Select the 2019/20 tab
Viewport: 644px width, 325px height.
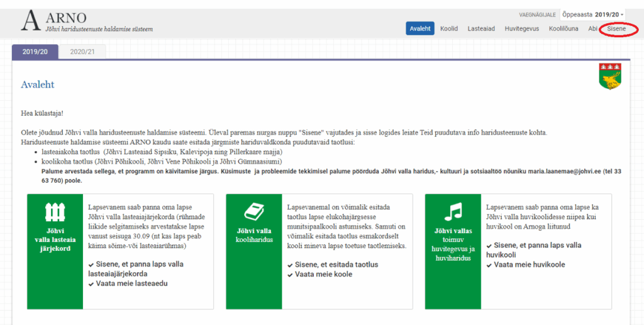[35, 52]
